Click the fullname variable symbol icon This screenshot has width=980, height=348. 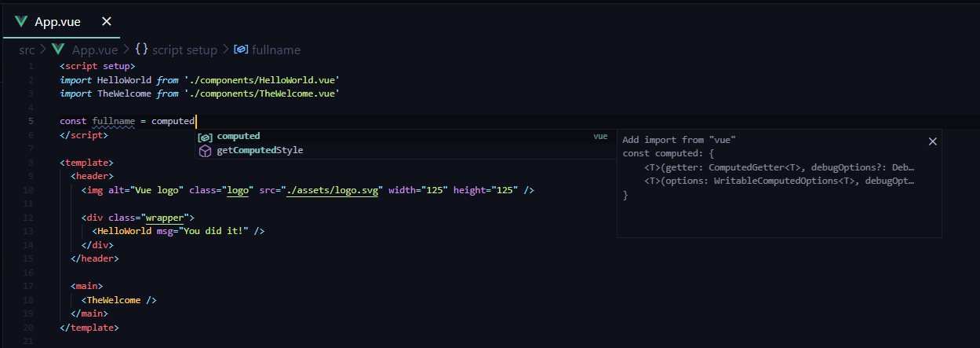(242, 49)
